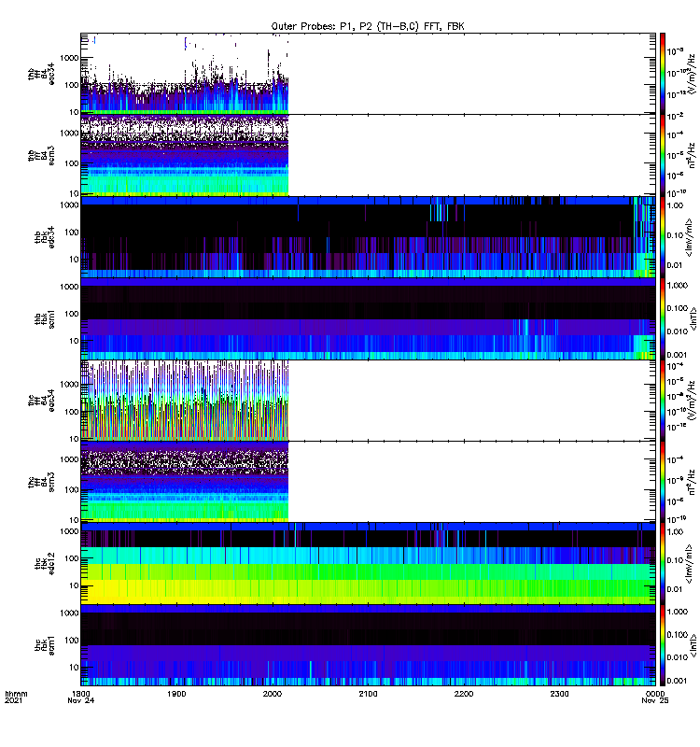Select the thc fbk edc12 spectrogram panel
The image size is (700, 747).
368,564
